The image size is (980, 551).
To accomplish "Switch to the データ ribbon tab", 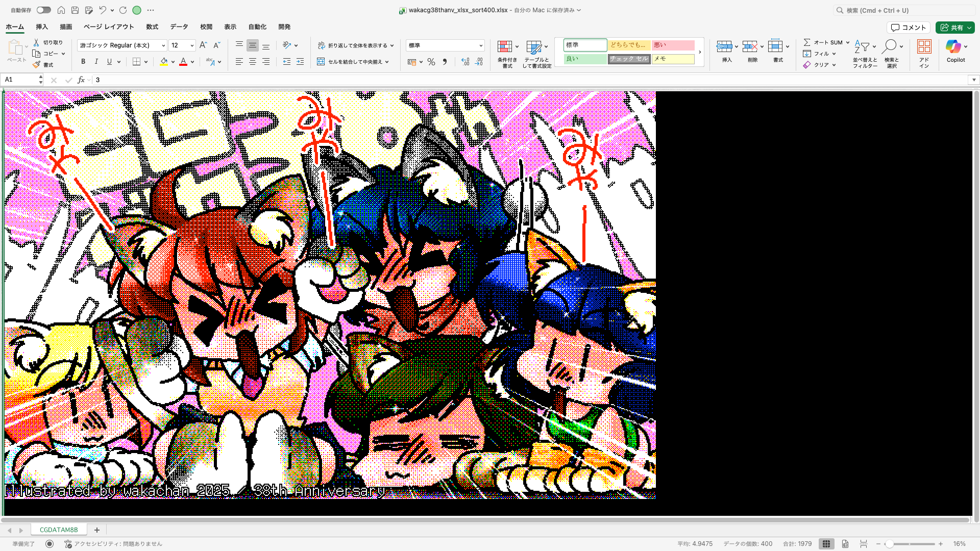I will [179, 27].
